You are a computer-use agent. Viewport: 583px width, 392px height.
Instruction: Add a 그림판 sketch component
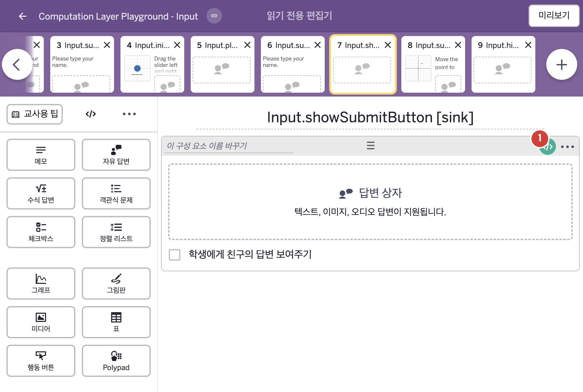(116, 284)
